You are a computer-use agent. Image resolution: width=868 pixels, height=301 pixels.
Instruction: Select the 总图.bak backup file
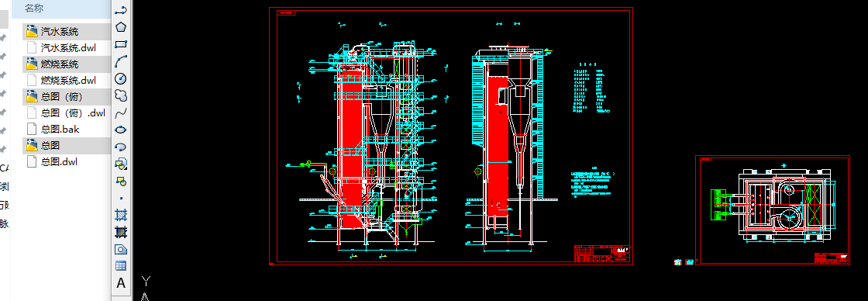pos(67,129)
